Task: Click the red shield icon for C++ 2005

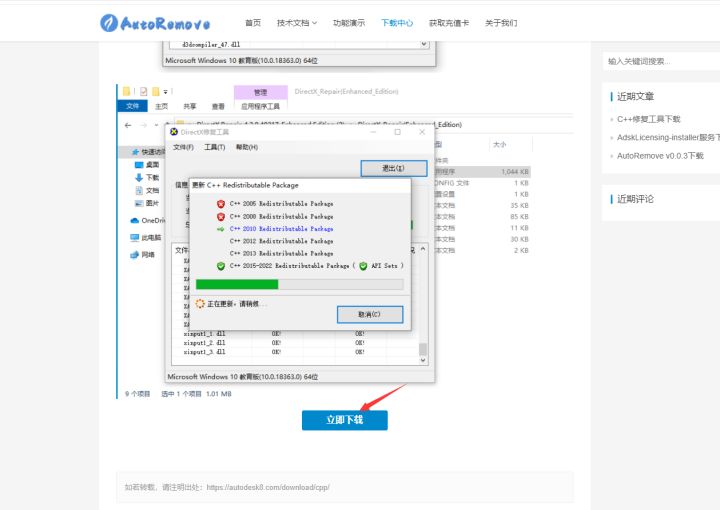Action: [x=221, y=204]
